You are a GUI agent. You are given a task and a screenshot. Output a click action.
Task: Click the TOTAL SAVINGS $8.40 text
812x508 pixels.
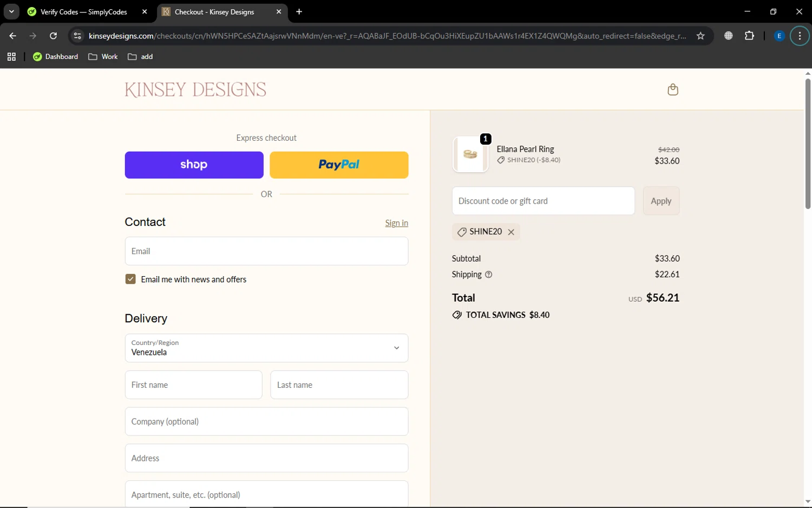tap(508, 315)
